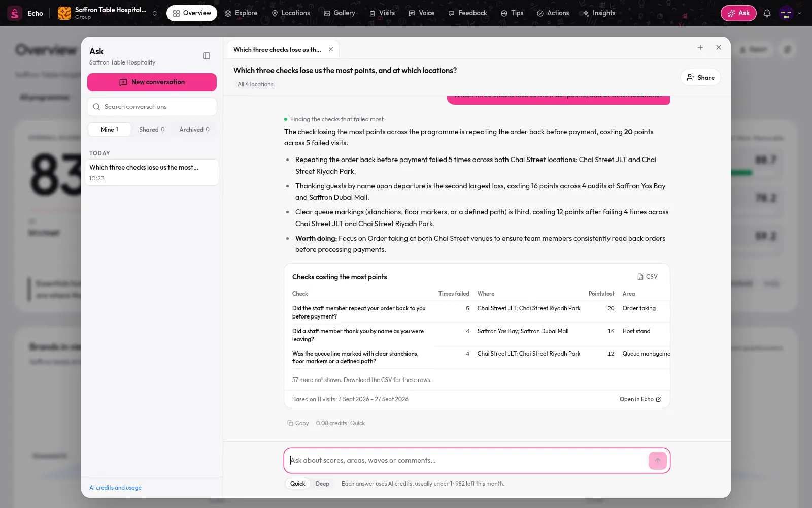Click the 'Points lost' column header
Image resolution: width=812 pixels, height=508 pixels.
[601, 294]
